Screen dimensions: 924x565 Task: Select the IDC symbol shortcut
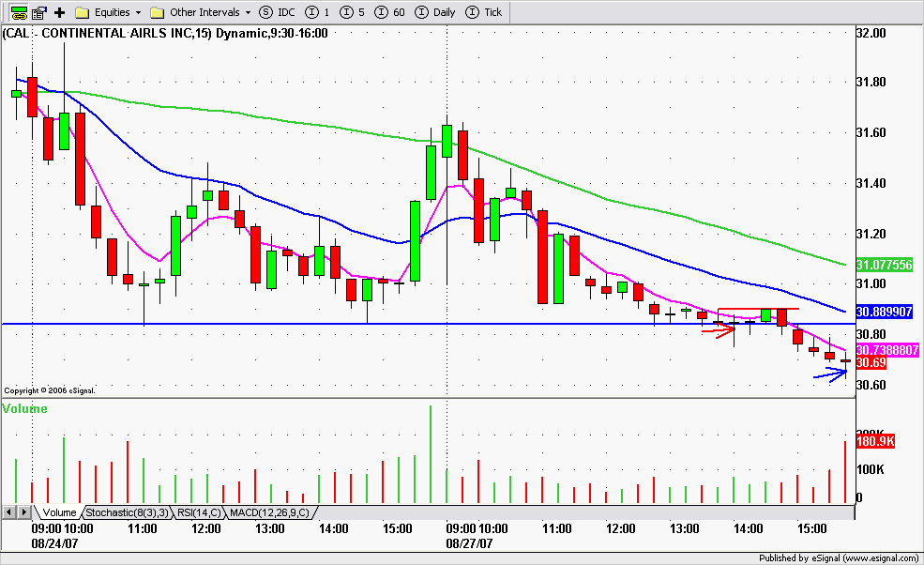point(277,12)
